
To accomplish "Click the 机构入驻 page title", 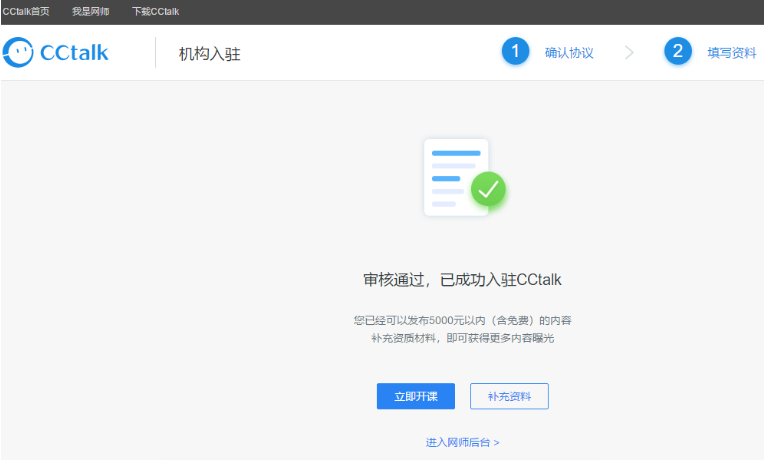I will (x=210, y=54).
